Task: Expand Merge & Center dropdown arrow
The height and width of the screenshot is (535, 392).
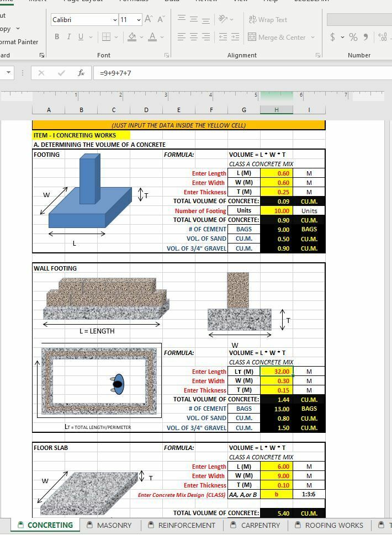Action: pos(312,37)
